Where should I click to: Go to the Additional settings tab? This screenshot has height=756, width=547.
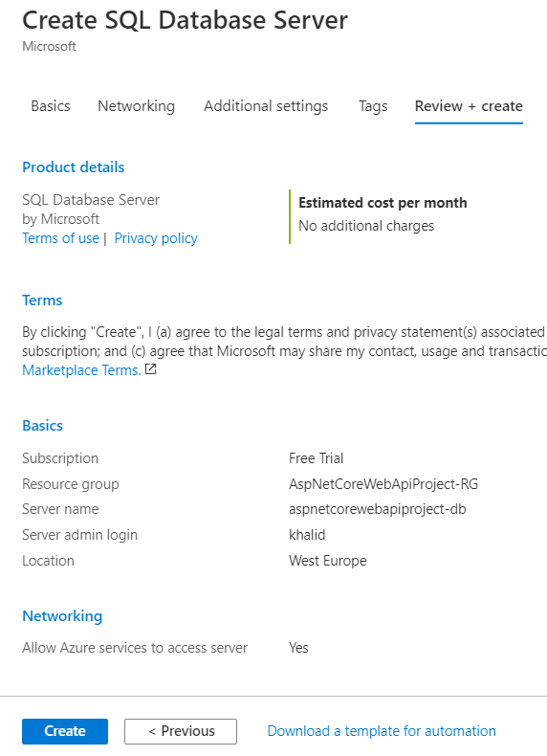[266, 106]
